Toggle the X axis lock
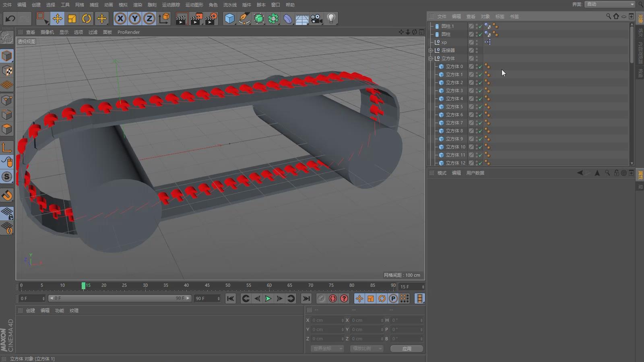Screen dimensions: 644x362 point(120,19)
